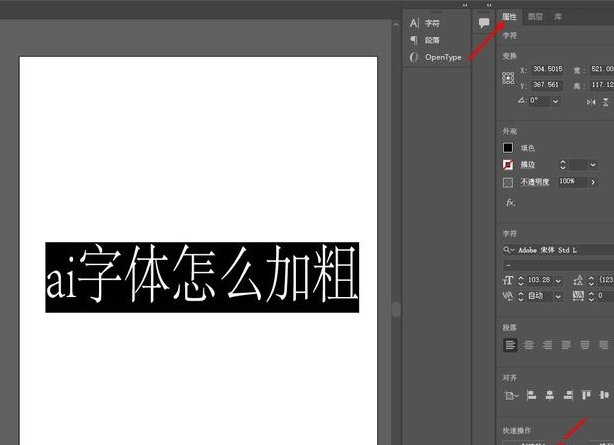Select center paragraph alignment
Screen dimensions: 614x445
(529, 345)
